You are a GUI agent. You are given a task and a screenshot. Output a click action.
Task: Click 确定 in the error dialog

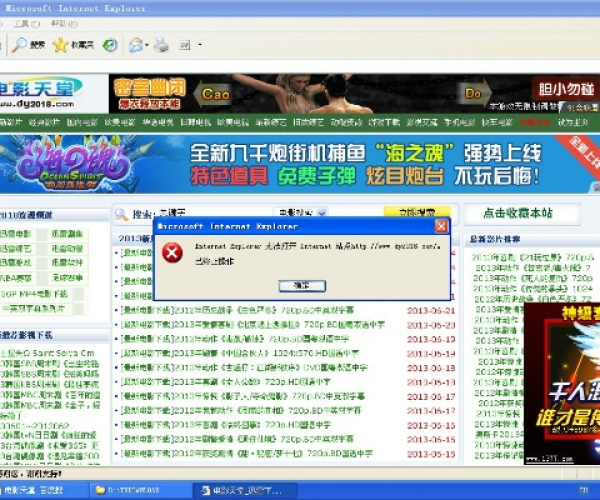(x=302, y=285)
